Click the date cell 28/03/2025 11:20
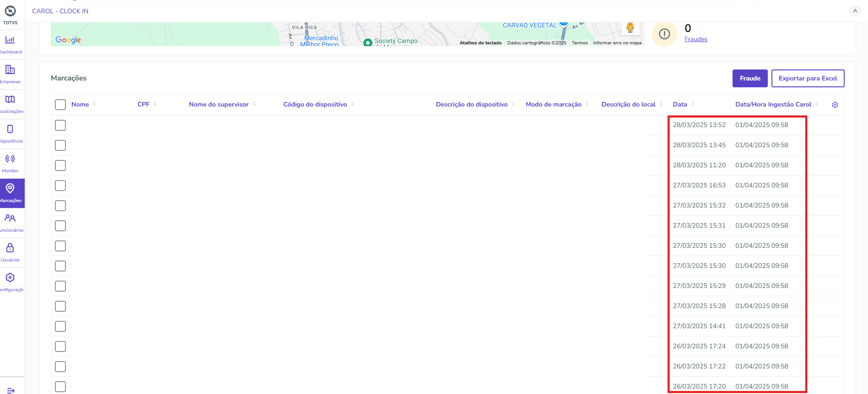 [699, 165]
